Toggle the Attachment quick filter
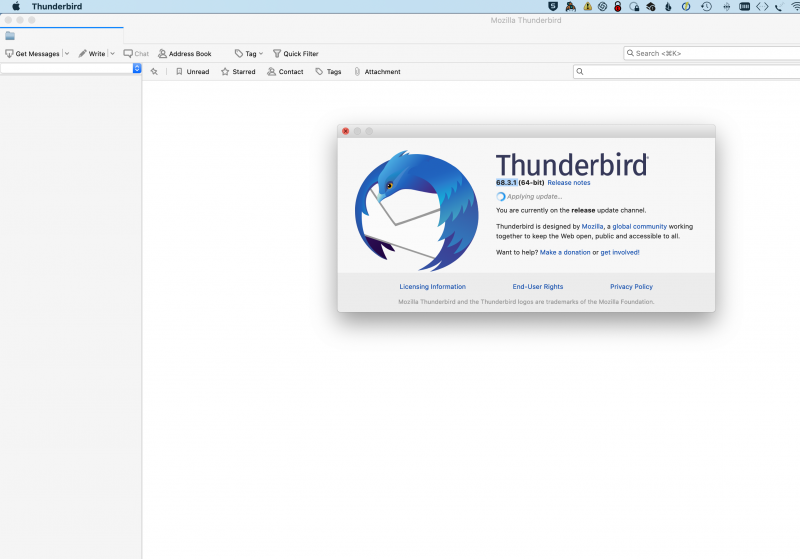Screen dimensions: 800x559 [x=377, y=72]
